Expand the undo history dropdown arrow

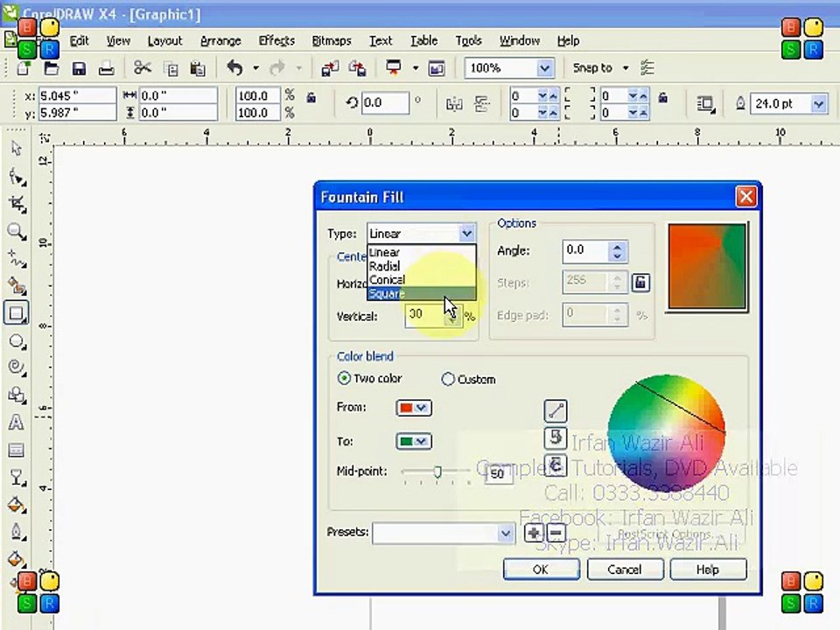(x=255, y=68)
